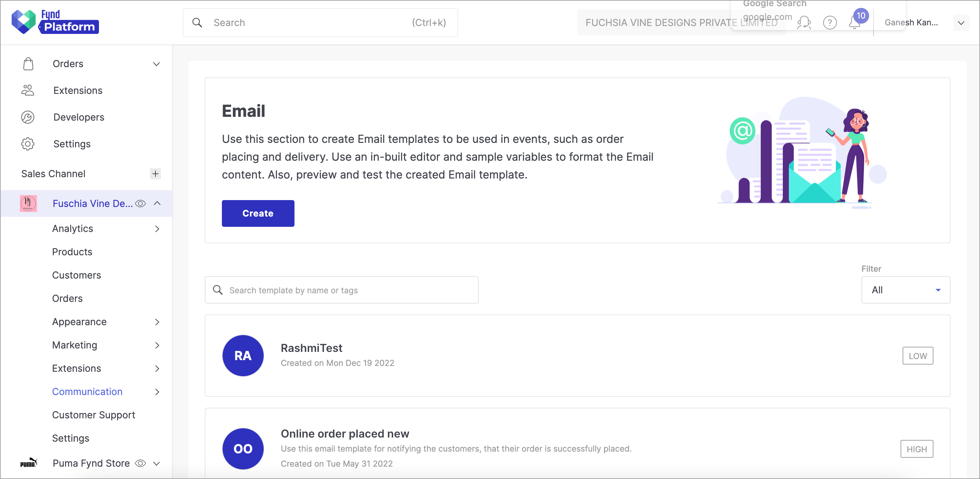Collapse the Fuschia Vine De... sales channel

[157, 203]
